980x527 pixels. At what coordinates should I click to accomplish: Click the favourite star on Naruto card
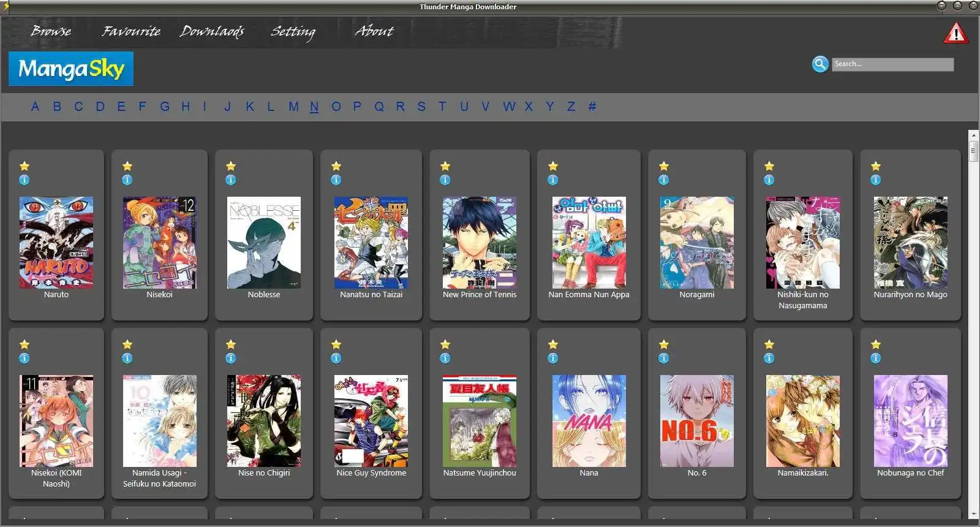pyautogui.click(x=24, y=166)
